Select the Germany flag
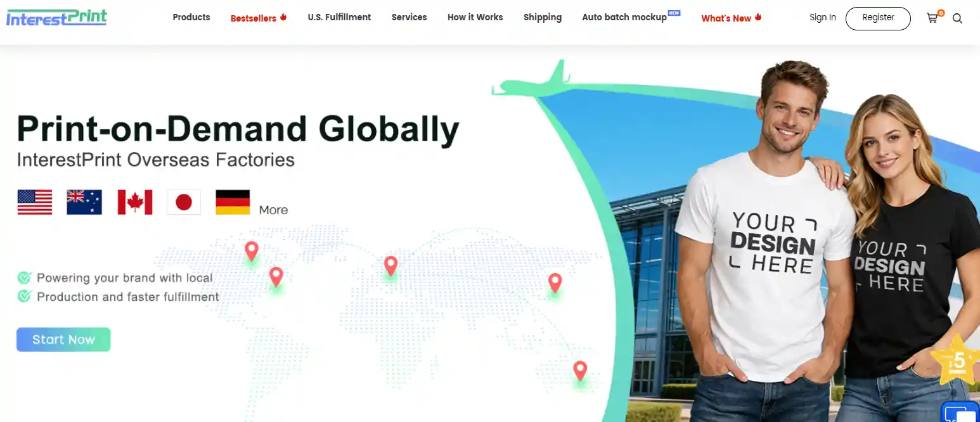 tap(233, 202)
